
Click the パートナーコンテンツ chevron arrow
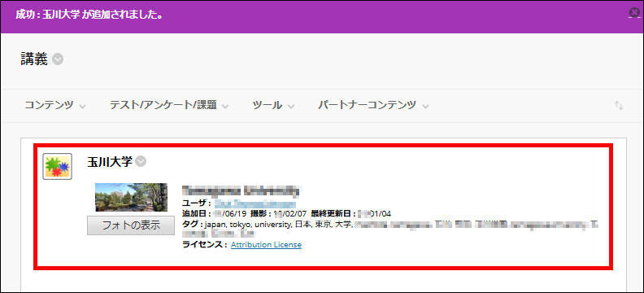(x=425, y=106)
